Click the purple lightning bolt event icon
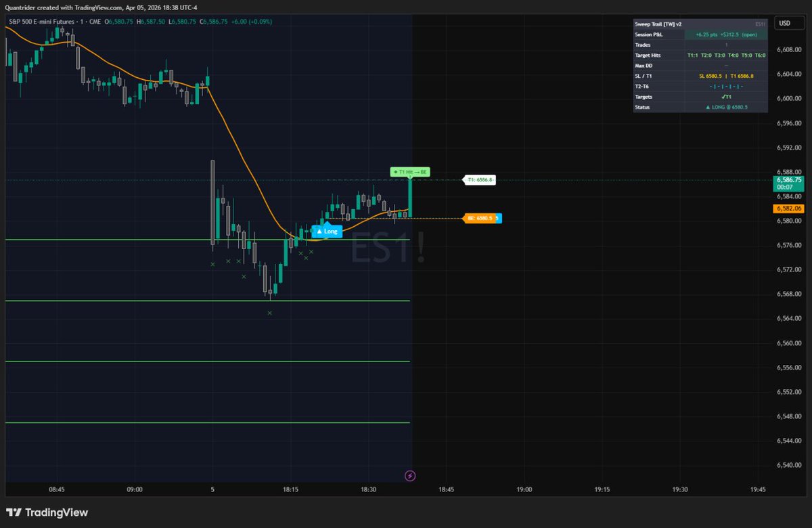 click(x=409, y=476)
